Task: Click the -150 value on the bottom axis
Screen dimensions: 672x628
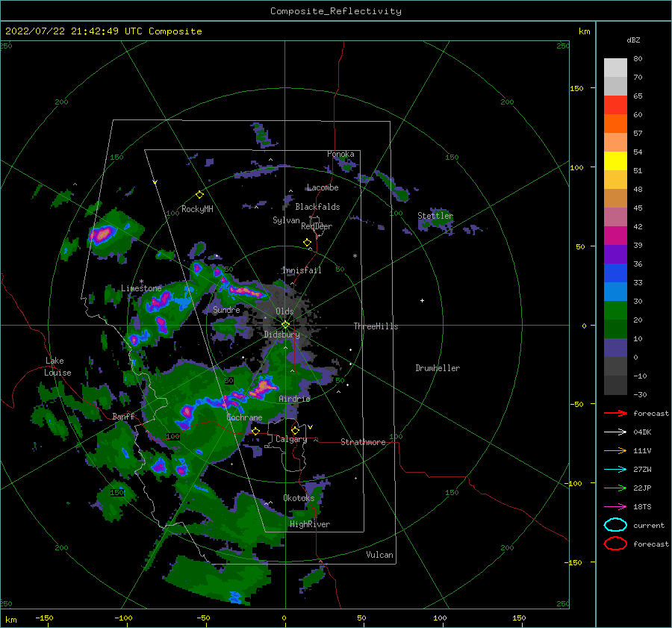Action: 44,618
